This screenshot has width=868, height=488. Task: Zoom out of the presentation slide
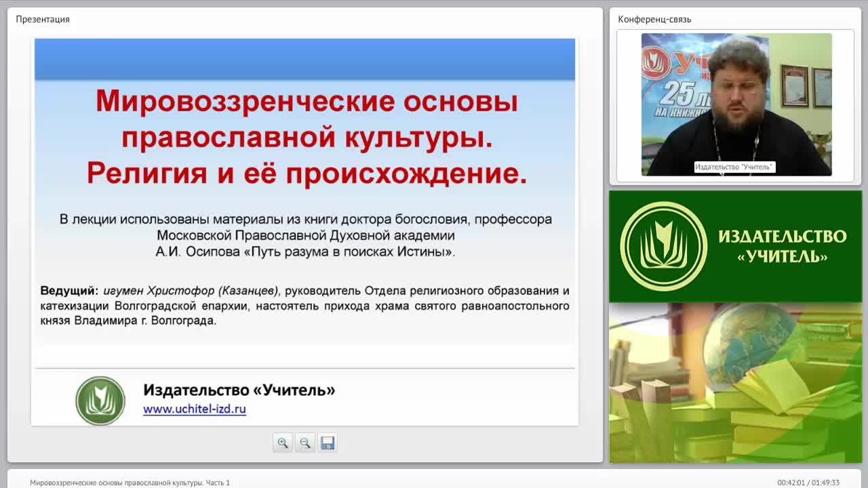(x=305, y=443)
